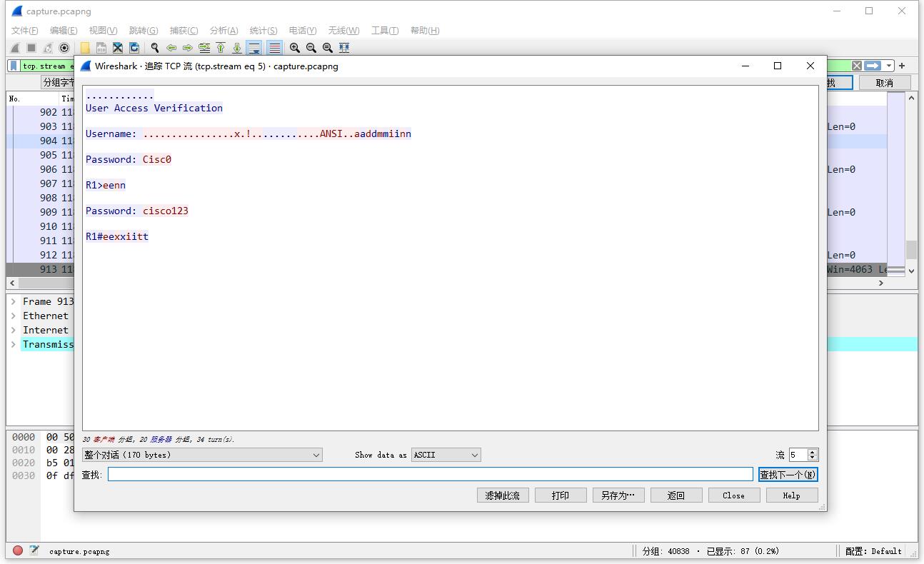Expand the Ethernet tree row
Screen dimensions: 924x564
coord(14,316)
